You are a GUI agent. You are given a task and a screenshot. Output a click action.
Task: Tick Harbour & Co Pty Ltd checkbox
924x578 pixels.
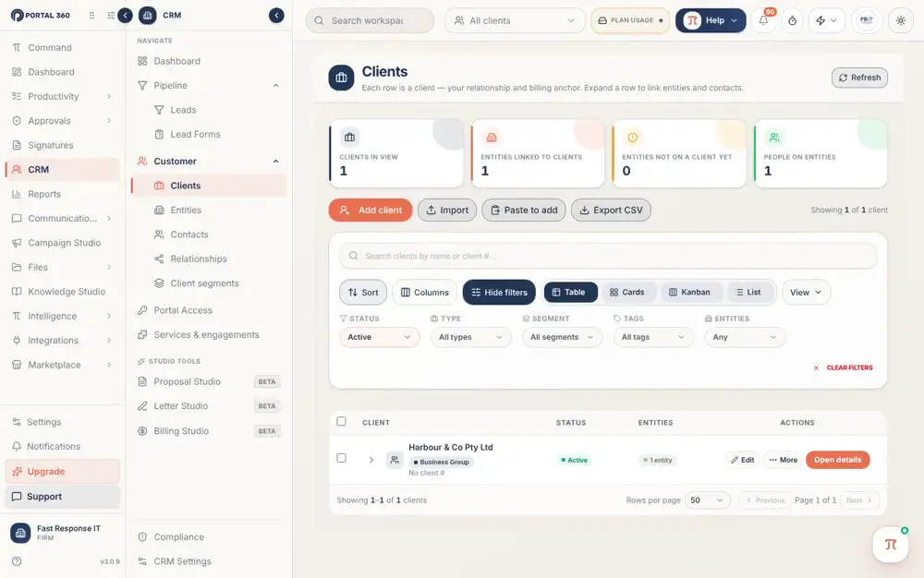point(341,458)
